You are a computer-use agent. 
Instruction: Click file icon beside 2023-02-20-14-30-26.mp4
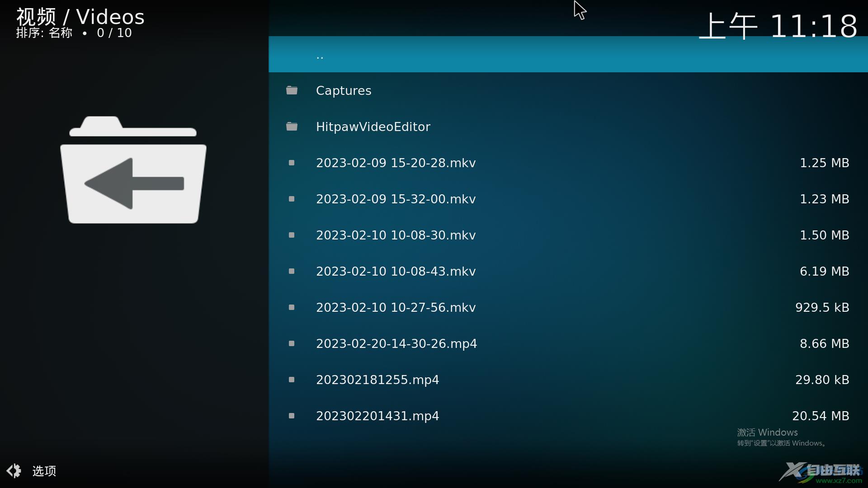click(292, 343)
